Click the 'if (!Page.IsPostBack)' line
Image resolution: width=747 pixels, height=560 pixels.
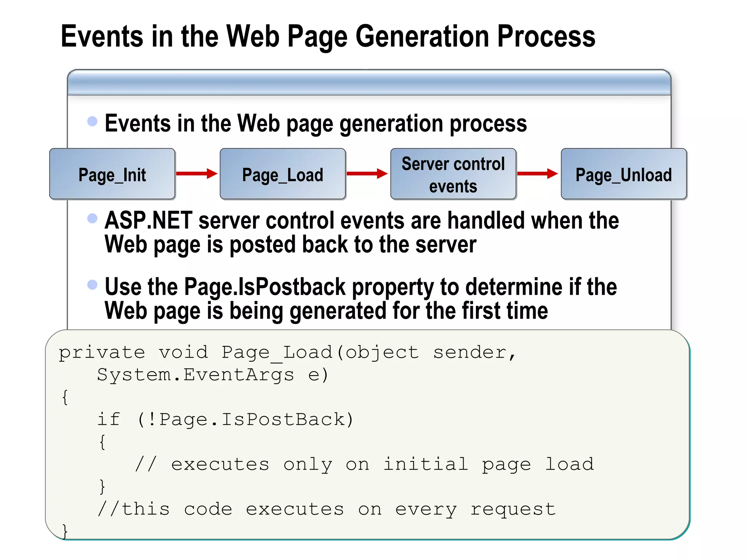click(x=225, y=419)
